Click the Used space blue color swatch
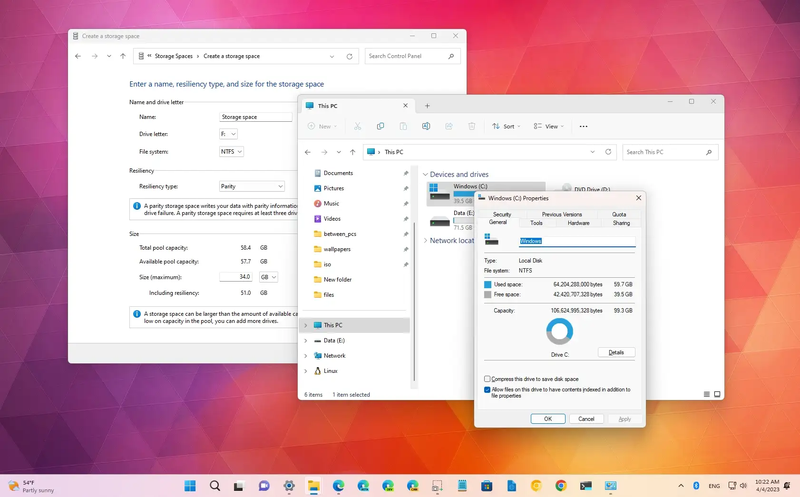This screenshot has height=497, width=800. pyautogui.click(x=487, y=284)
